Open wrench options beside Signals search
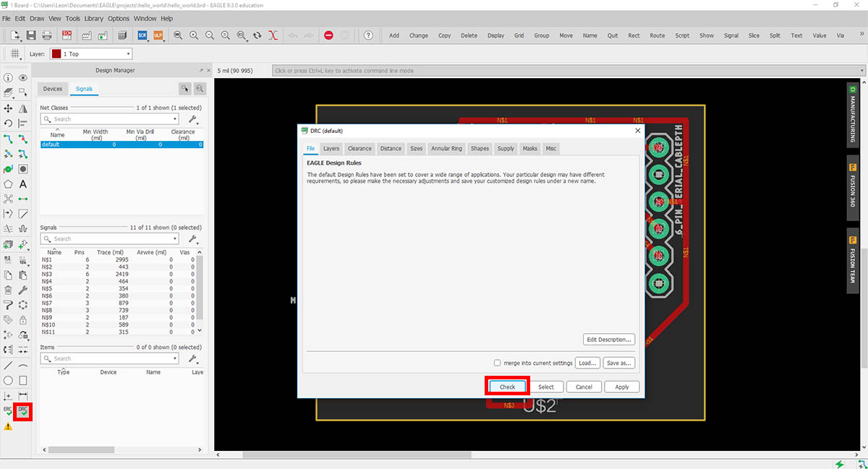 [193, 238]
